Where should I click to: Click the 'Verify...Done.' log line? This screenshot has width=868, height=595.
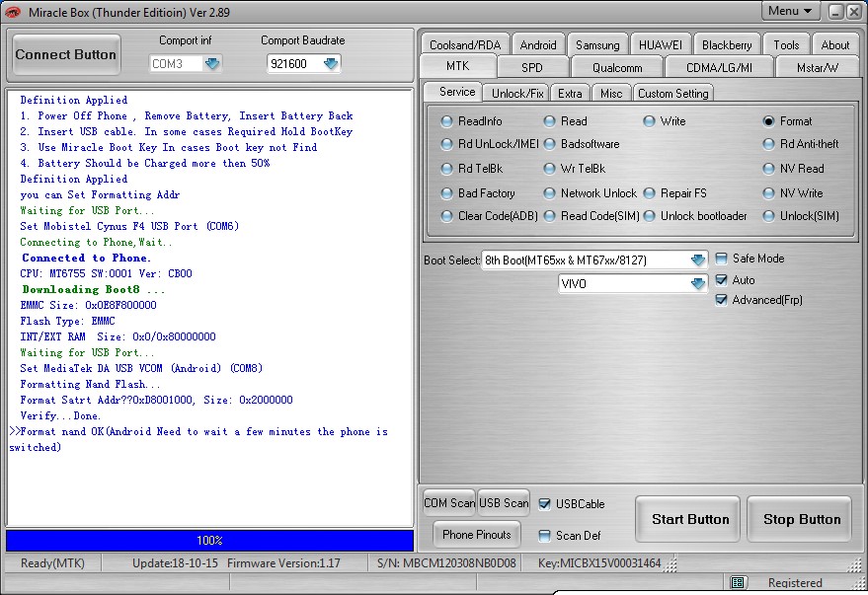click(x=60, y=415)
